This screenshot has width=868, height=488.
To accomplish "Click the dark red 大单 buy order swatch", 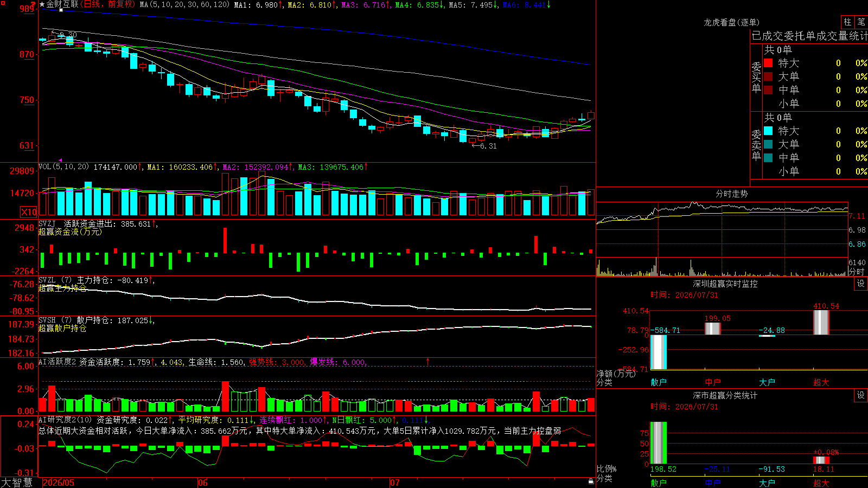I will [x=768, y=76].
